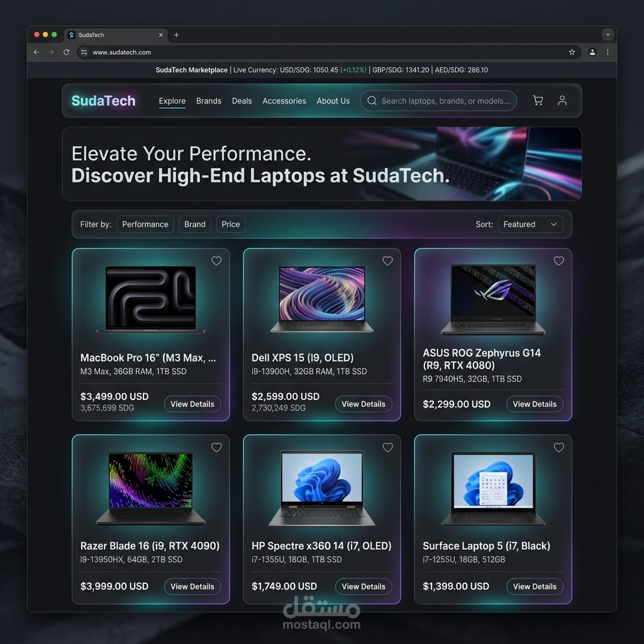This screenshot has width=644, height=644.
Task: Open the Brands menu item
Action: click(x=209, y=101)
